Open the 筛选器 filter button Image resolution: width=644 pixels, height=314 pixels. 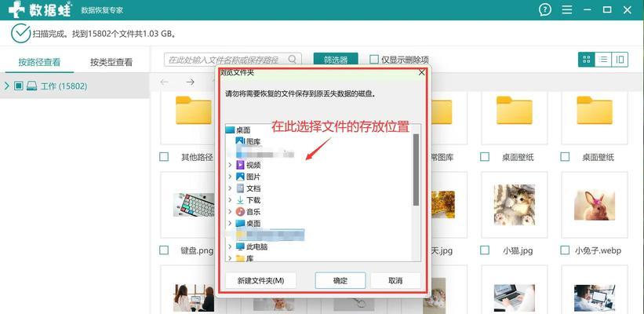(x=336, y=60)
